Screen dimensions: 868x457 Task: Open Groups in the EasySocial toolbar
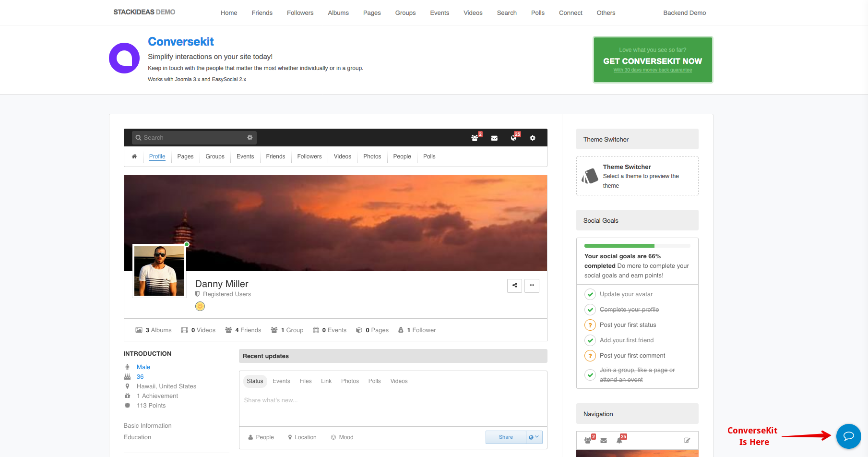pyautogui.click(x=215, y=156)
